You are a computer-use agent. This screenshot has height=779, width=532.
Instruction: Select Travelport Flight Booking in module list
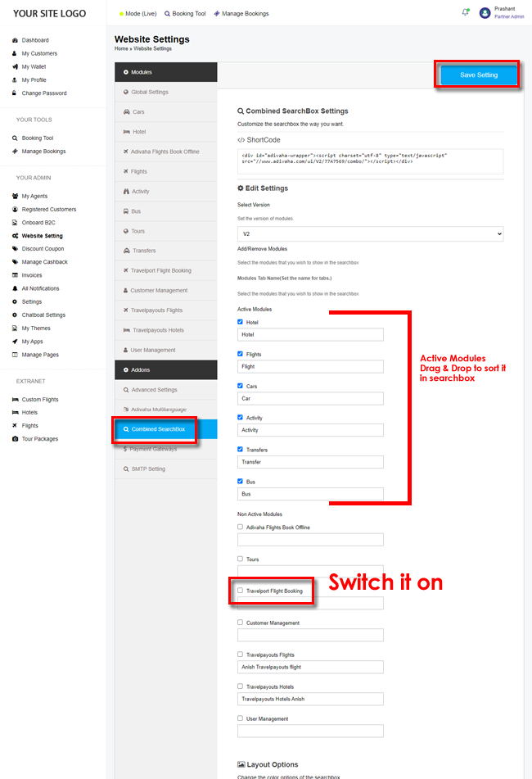(166, 271)
